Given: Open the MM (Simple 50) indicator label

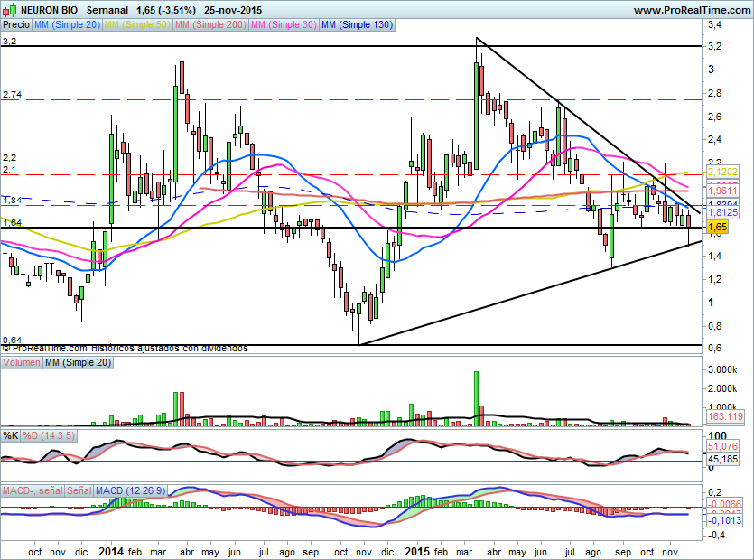Looking at the screenshot, I should [137, 24].
